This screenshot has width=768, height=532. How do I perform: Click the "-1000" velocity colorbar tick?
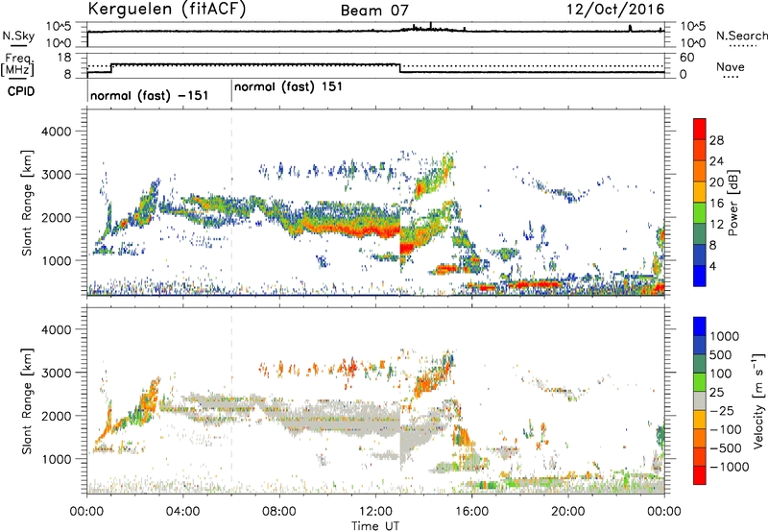click(729, 467)
